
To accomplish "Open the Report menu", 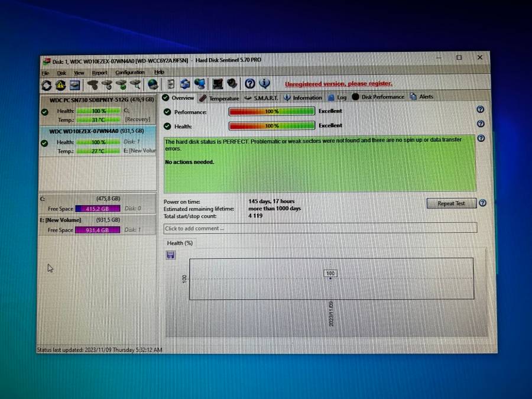I will [99, 73].
